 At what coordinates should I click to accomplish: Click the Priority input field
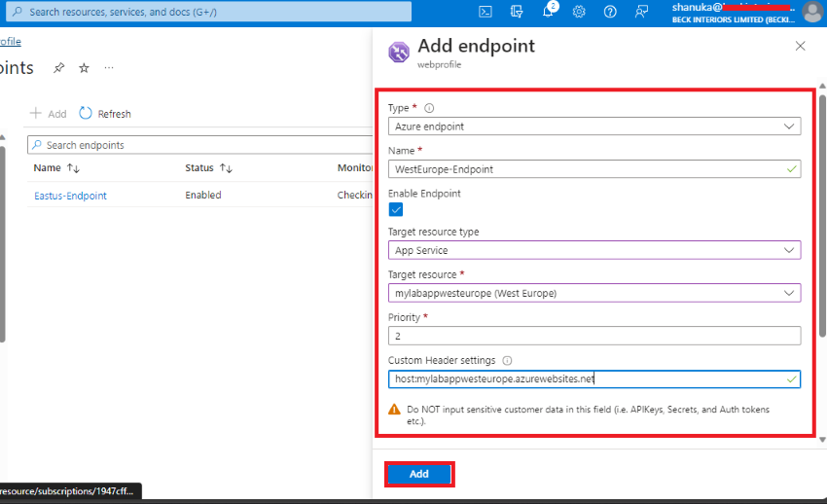click(x=594, y=336)
